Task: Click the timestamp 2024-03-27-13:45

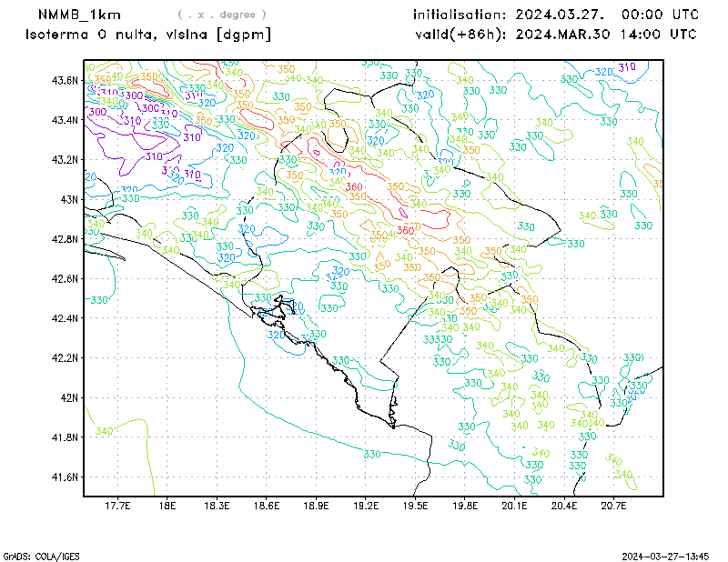Action: coord(665,557)
